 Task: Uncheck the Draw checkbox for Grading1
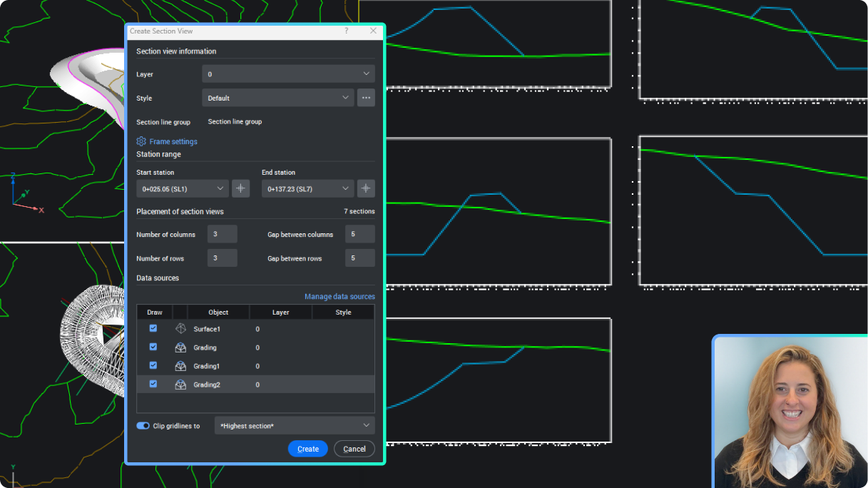[153, 365]
